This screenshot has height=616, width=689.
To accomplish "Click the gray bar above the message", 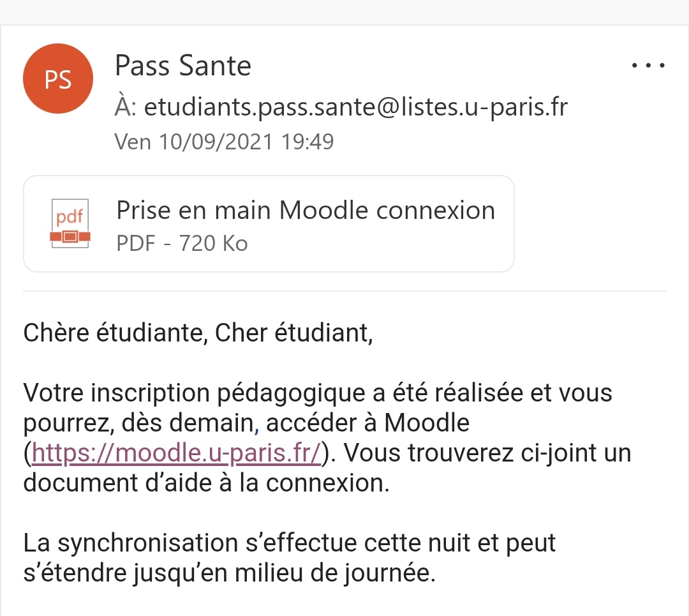I will tap(344, 12).
